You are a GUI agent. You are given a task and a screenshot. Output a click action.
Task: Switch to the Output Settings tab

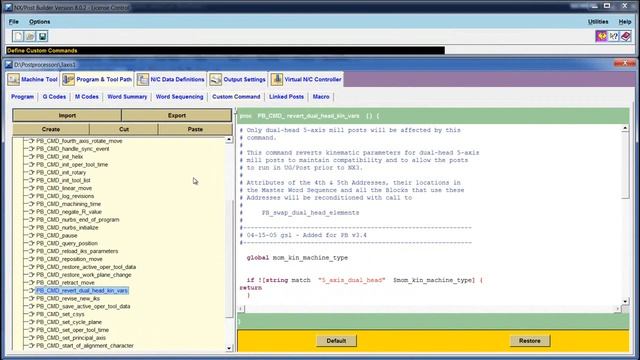(238, 79)
